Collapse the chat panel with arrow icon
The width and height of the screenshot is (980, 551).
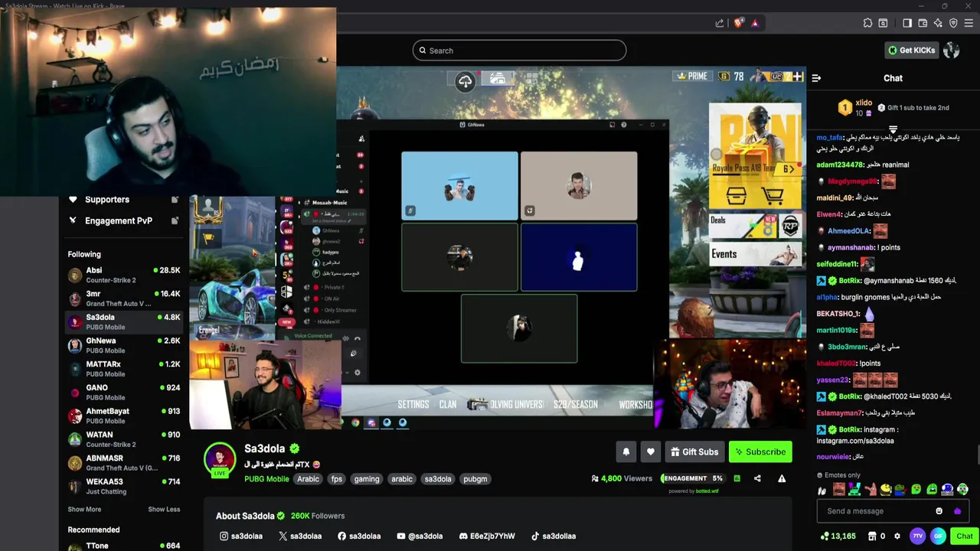[816, 78]
